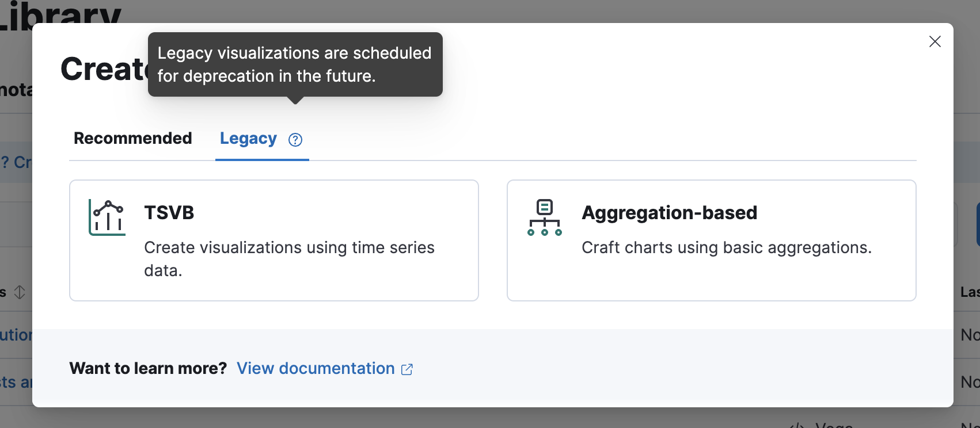
Task: Select the Legacy tab
Action: point(248,139)
